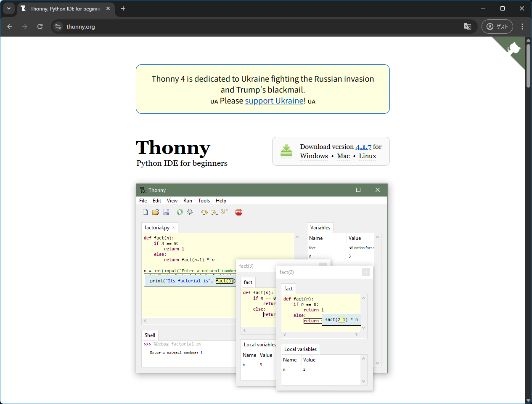The height and width of the screenshot is (404, 532).
Task: Click scroll-up arrow in Thonny code editor
Action: [297, 237]
